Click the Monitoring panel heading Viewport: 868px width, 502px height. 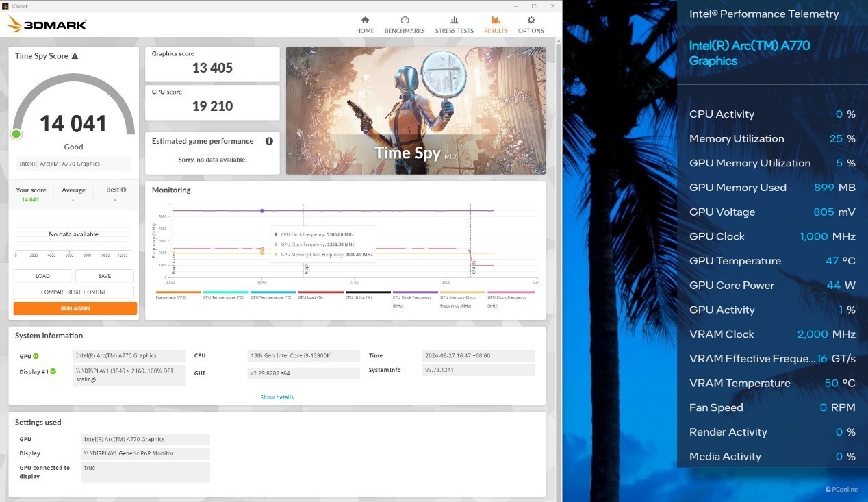pyautogui.click(x=171, y=190)
